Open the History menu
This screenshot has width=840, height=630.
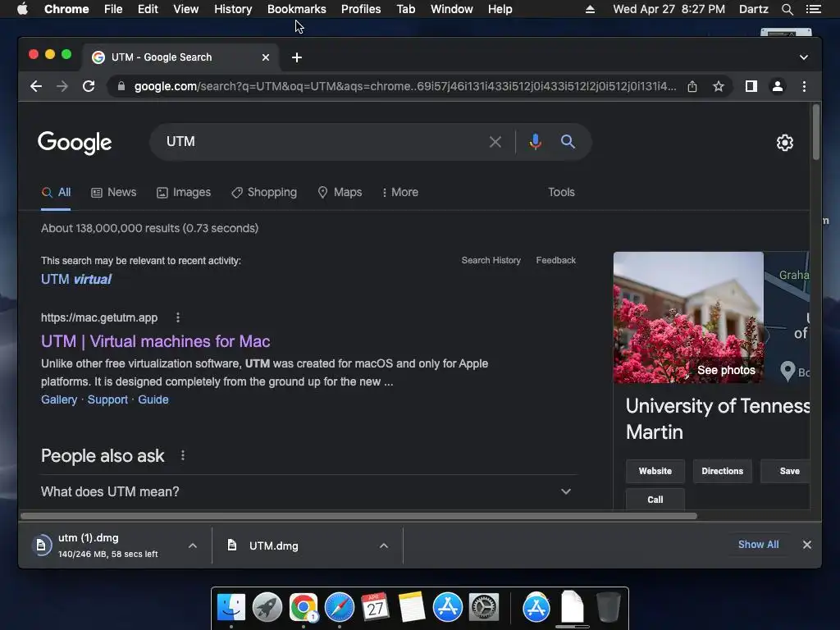233,9
